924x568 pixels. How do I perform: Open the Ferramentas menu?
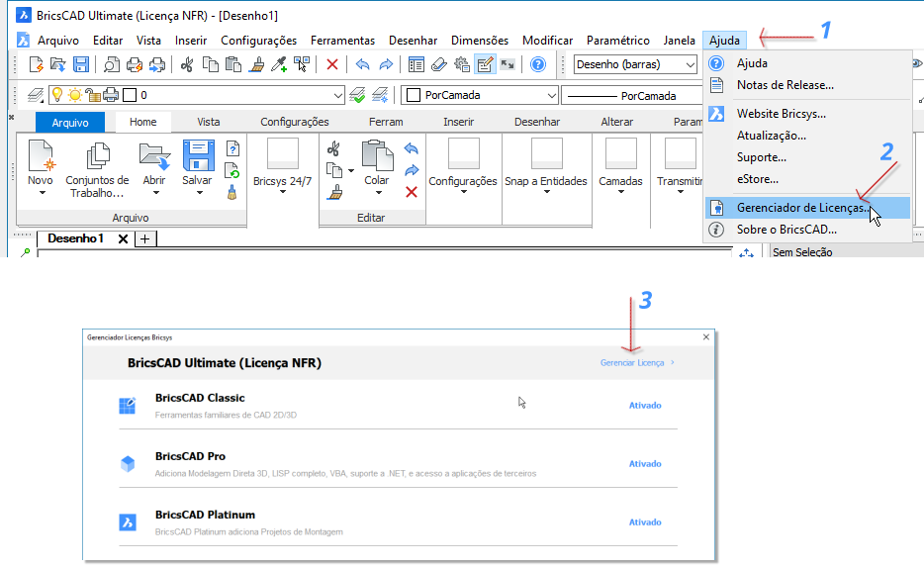tap(343, 40)
